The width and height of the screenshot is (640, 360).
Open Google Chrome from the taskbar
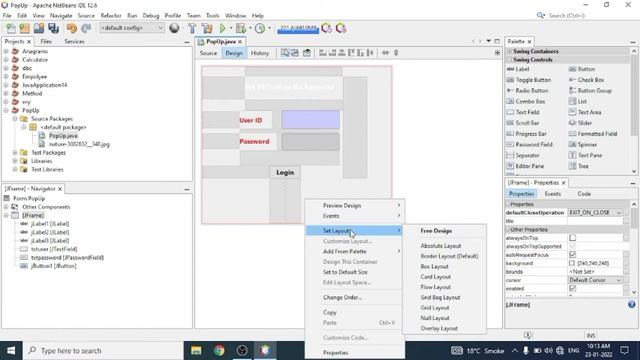219,351
